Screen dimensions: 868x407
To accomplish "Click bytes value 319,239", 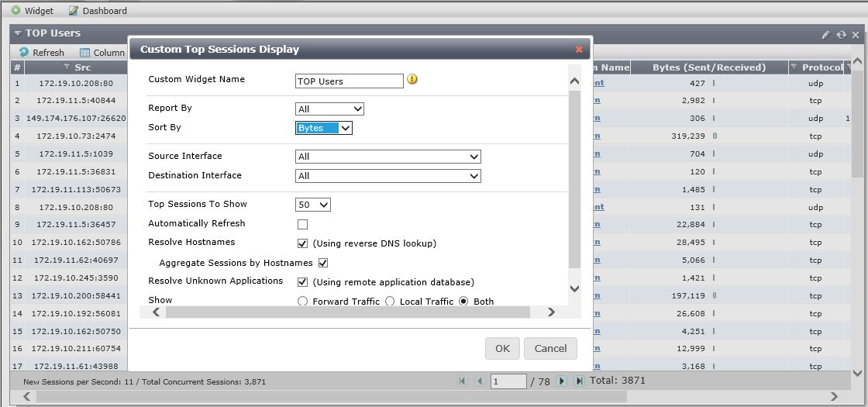I will [x=688, y=136].
